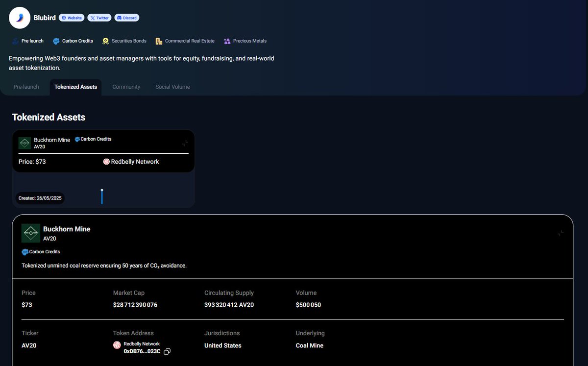Screen dimensions: 588x366
Task: Copy the token address 0xDB76...023C
Action: click(167, 352)
